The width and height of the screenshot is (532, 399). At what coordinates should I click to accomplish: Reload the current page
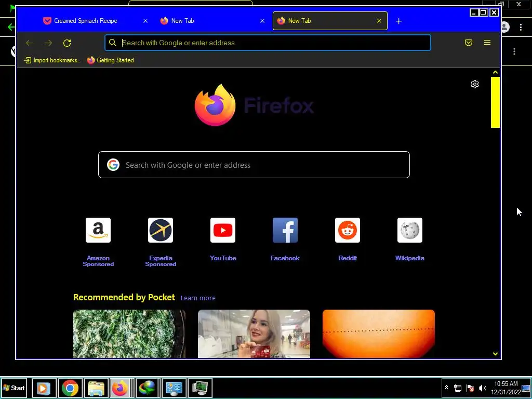click(67, 43)
